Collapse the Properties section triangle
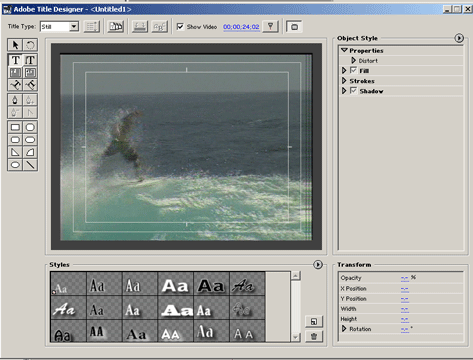Viewport: 473px width, 360px height. click(x=344, y=50)
